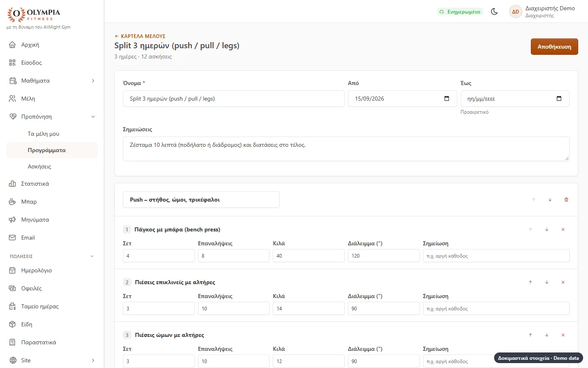Collapse the Προπόνηση submenu
The width and height of the screenshot is (588, 368).
click(x=93, y=117)
